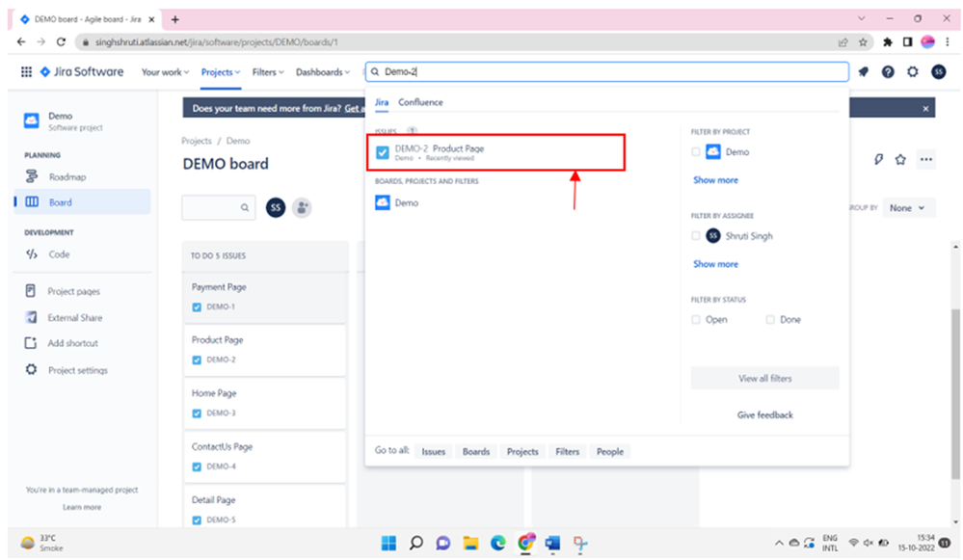Open the Jira help icon

889,71
